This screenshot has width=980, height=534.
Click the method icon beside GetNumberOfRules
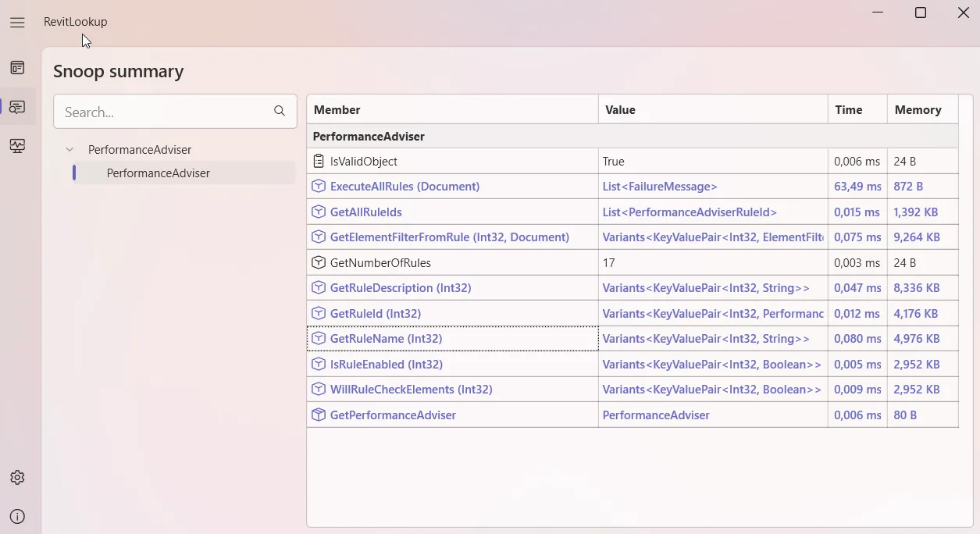coord(318,262)
